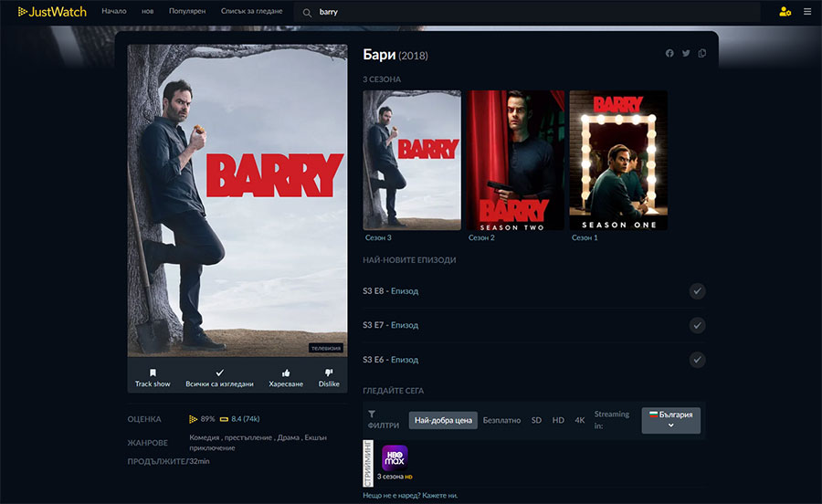This screenshot has height=504, width=822.
Task: Open the Популярен menu item
Action: (x=187, y=12)
